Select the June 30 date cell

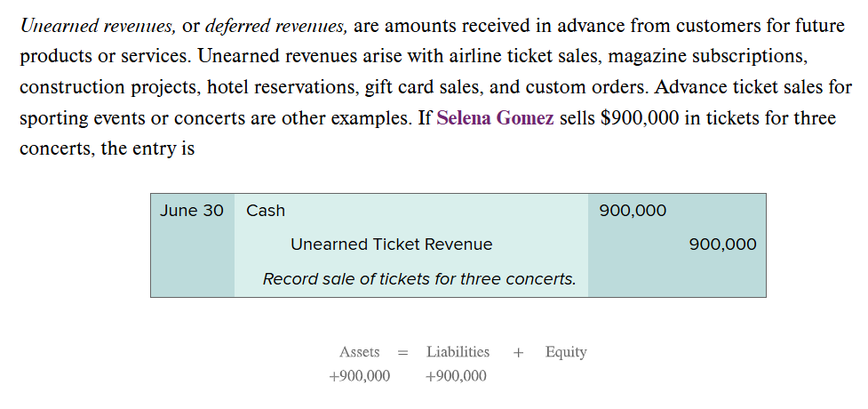tap(192, 211)
